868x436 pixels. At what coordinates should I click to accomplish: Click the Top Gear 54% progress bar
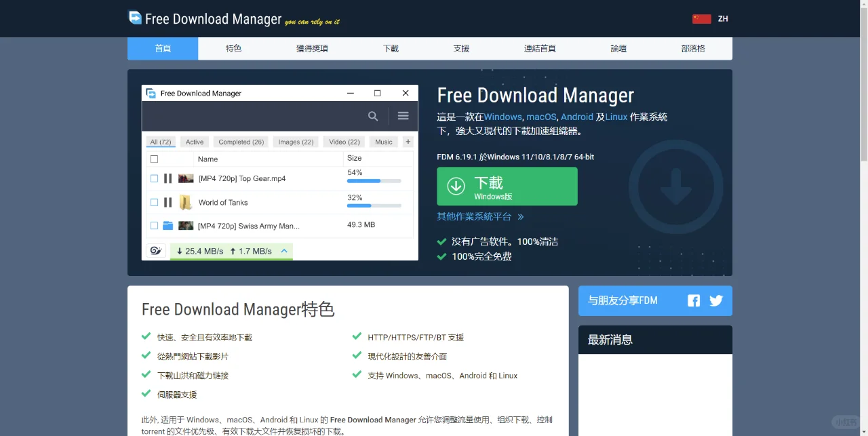[374, 181]
